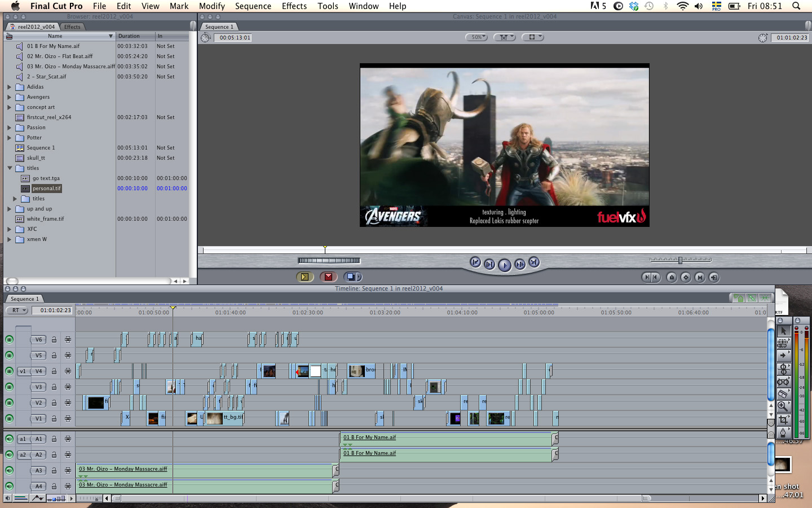The width and height of the screenshot is (812, 508).
Task: Toggle V6 track visibility
Action: (x=10, y=339)
